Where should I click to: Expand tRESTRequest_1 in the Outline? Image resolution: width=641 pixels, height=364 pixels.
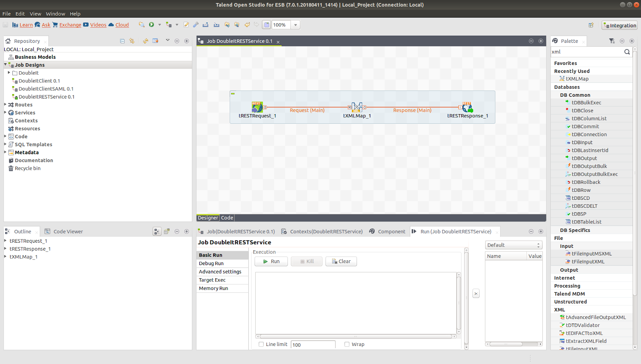coord(5,241)
